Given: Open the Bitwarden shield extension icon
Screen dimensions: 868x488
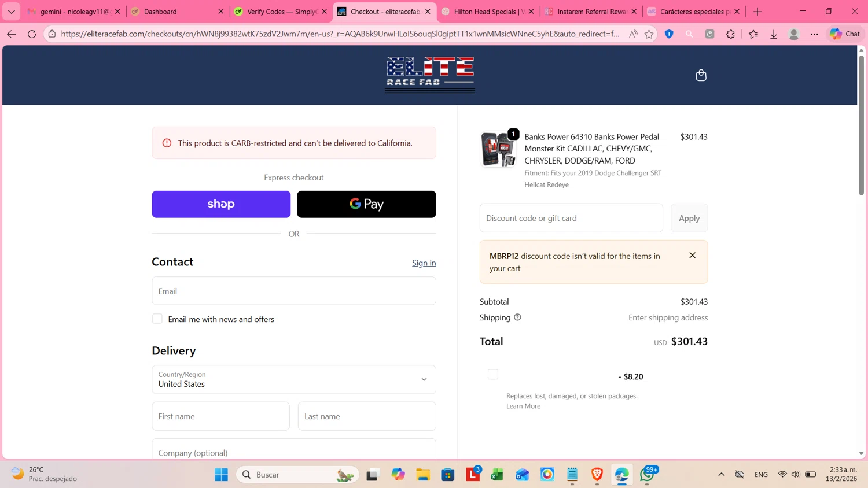Looking at the screenshot, I should pos(669,34).
